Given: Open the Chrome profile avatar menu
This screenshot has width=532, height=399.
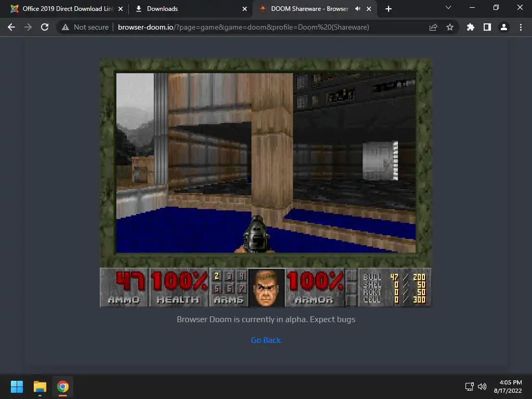Looking at the screenshot, I should (x=504, y=27).
